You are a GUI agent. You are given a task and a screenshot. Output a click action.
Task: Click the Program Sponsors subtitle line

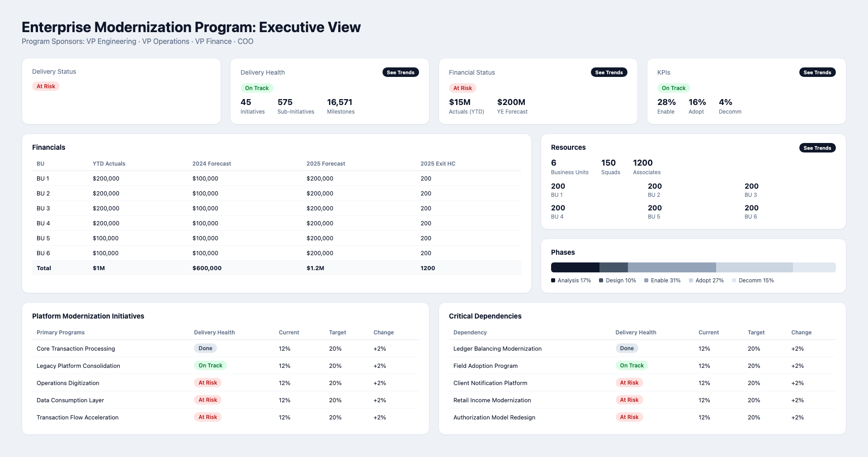point(137,42)
